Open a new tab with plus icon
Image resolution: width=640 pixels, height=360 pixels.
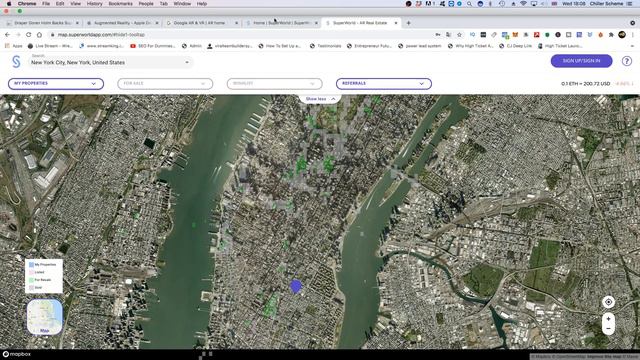coord(408,23)
